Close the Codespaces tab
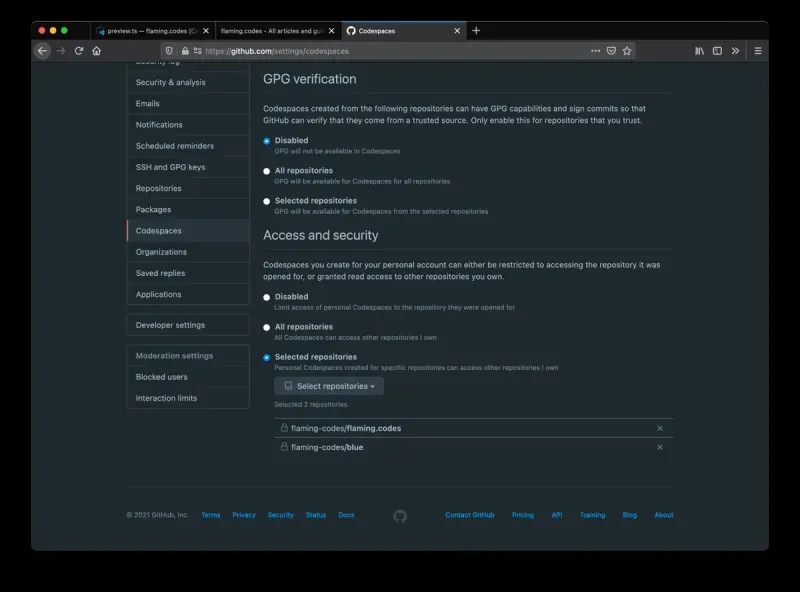 pos(457,31)
